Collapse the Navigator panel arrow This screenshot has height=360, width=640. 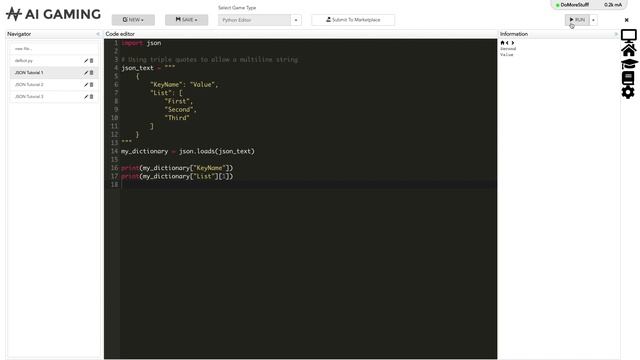coord(98,34)
